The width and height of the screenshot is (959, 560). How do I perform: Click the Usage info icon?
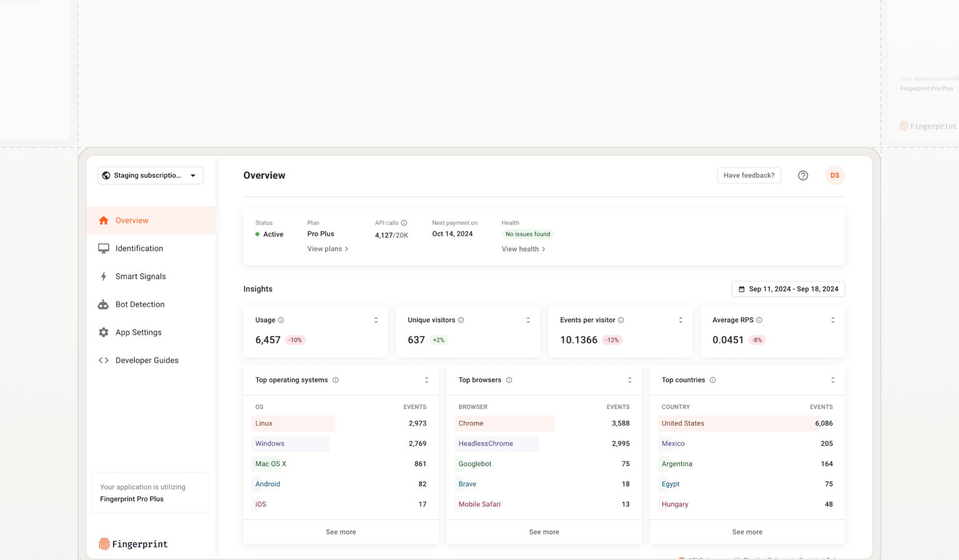(x=281, y=320)
